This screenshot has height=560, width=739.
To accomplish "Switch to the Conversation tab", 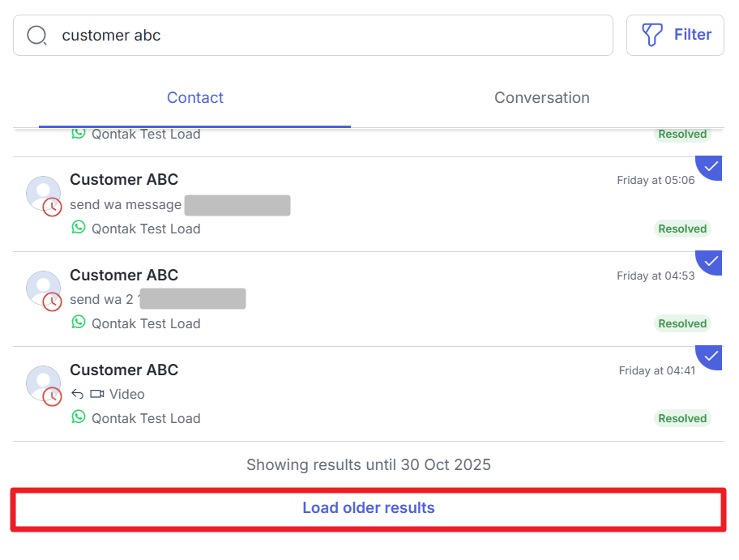I will (541, 98).
